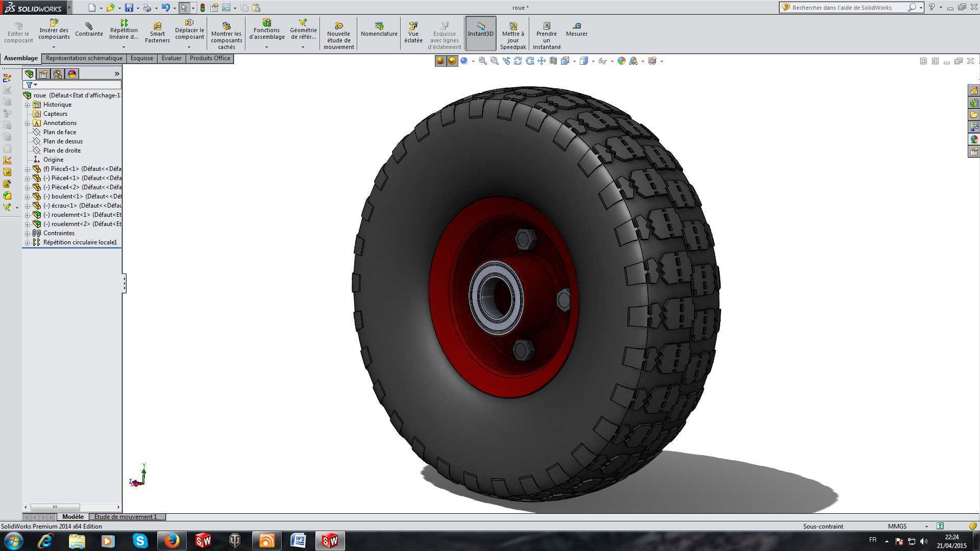The width and height of the screenshot is (980, 551).
Task: Toggle the Select arrow tool
Action: (184, 8)
